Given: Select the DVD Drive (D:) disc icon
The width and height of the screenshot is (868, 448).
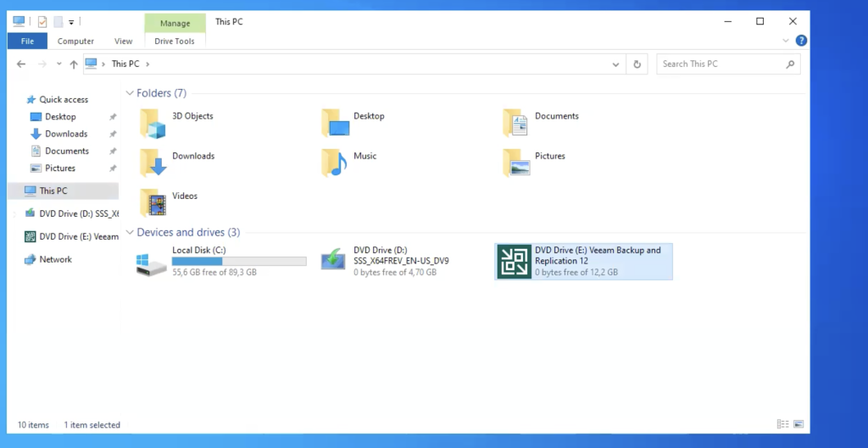Looking at the screenshot, I should tap(333, 260).
